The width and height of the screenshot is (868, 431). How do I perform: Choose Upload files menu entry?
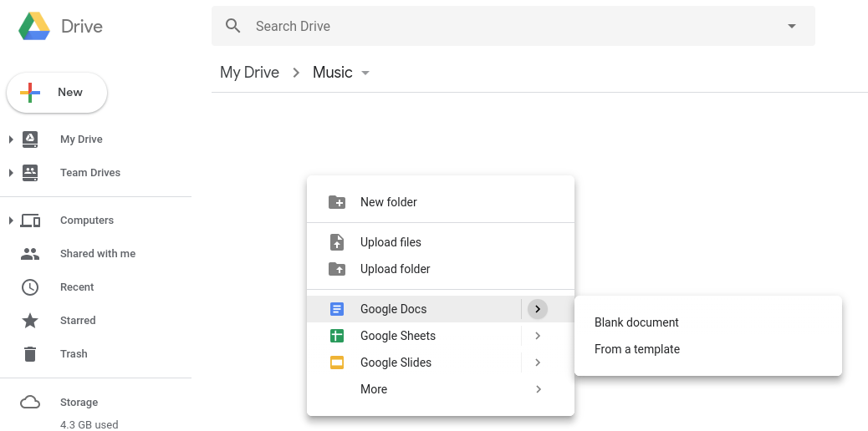(x=441, y=242)
